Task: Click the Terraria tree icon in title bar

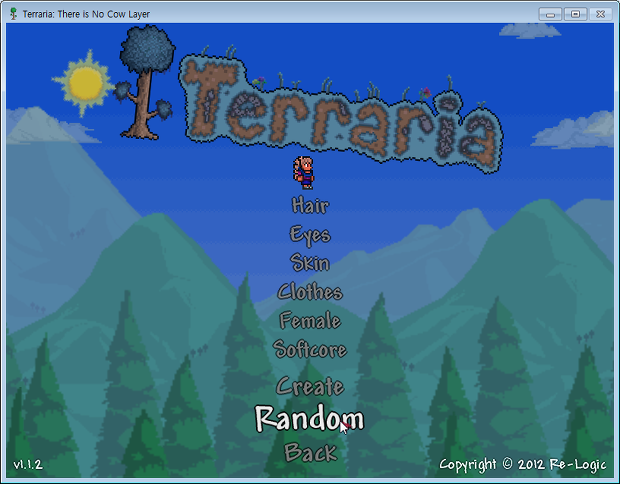Action: coord(13,14)
